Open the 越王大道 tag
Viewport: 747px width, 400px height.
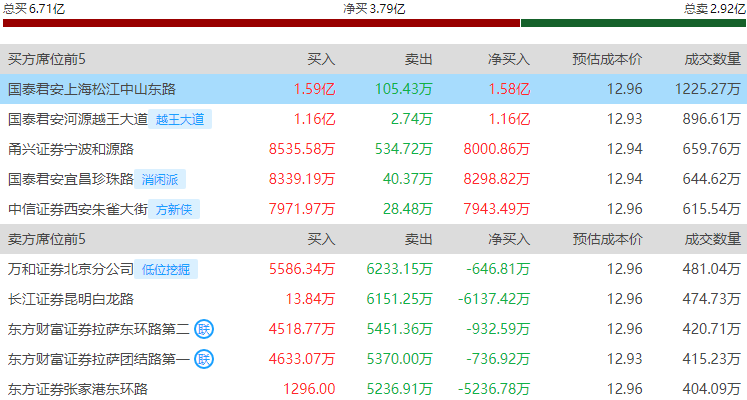point(180,119)
